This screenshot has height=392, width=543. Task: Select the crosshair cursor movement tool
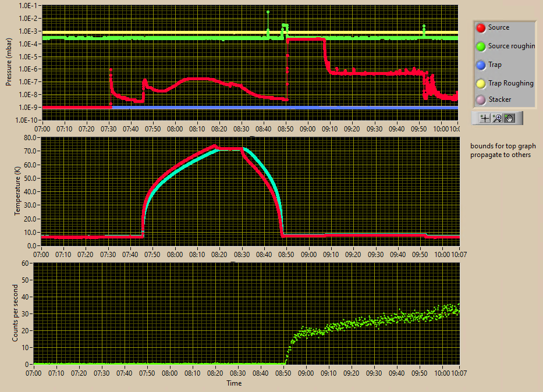485,118
